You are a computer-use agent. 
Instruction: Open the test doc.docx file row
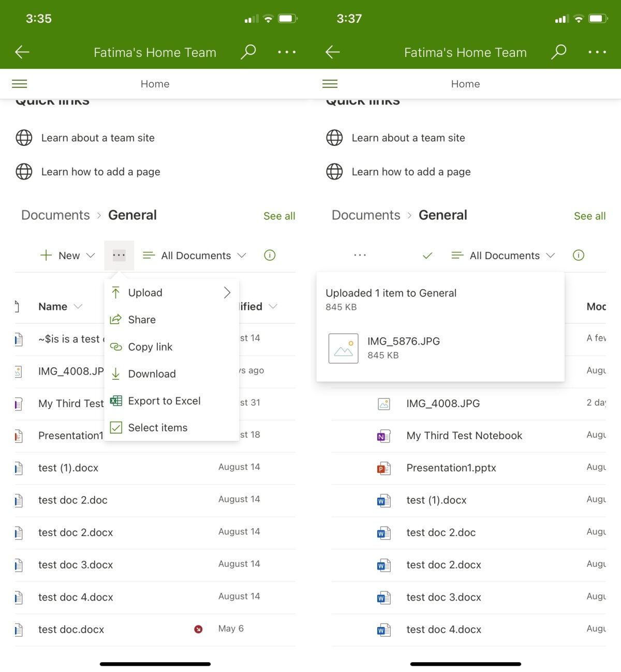point(71,630)
